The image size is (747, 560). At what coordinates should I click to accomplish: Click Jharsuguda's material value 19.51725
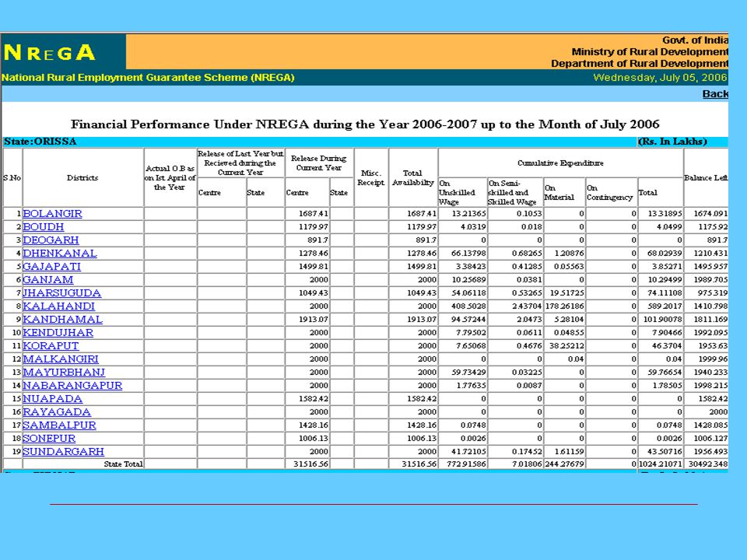coord(566,293)
